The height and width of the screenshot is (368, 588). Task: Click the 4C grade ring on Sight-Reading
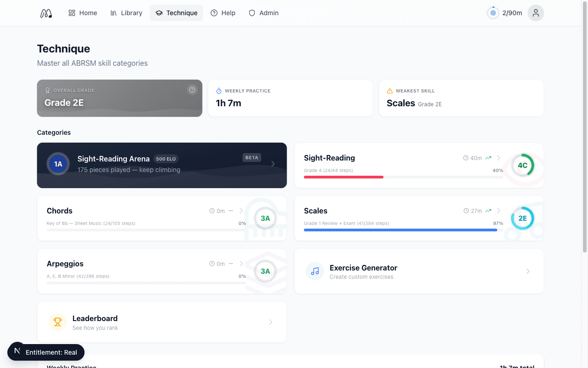coord(522,166)
